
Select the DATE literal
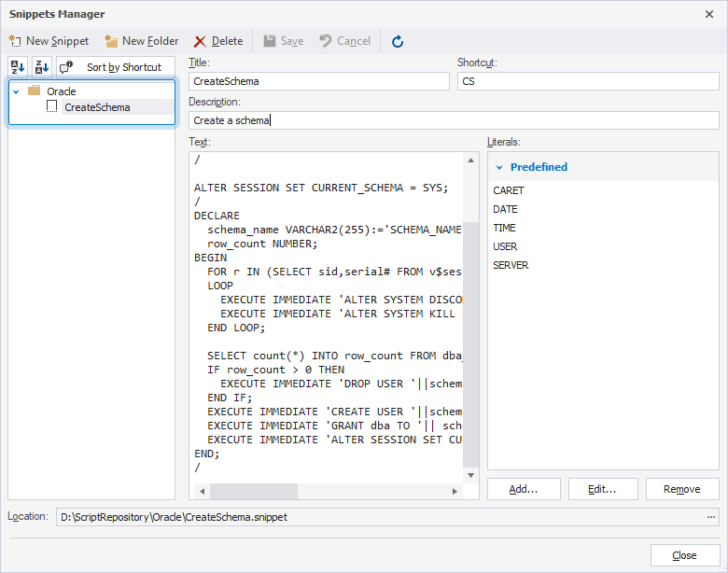click(x=505, y=209)
